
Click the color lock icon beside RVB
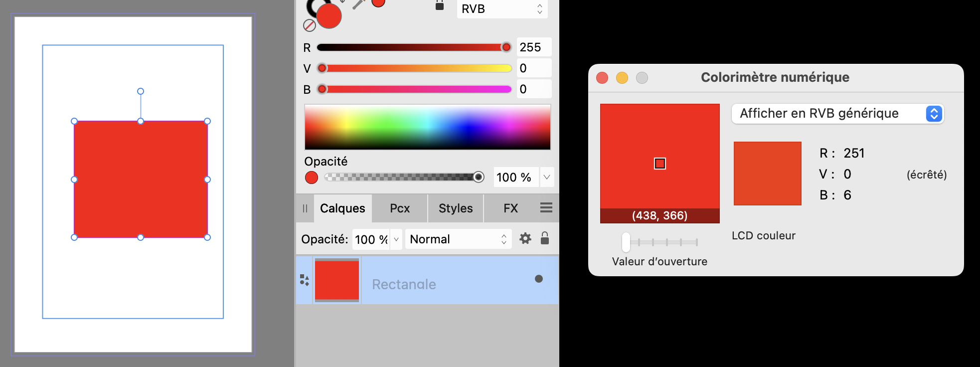pyautogui.click(x=440, y=6)
